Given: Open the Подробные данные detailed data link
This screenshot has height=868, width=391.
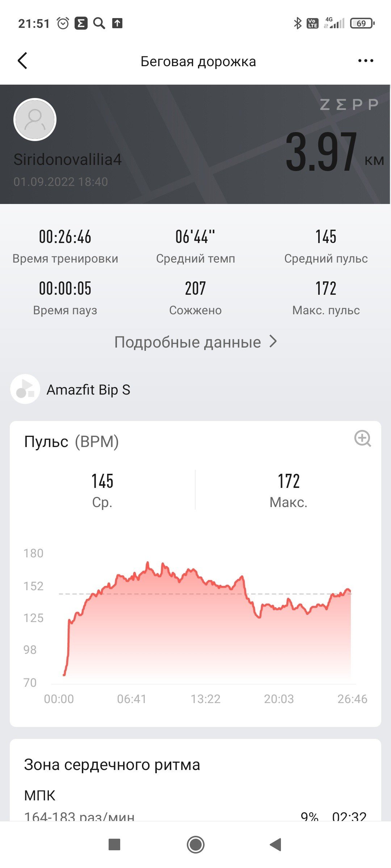Looking at the screenshot, I should (x=195, y=342).
